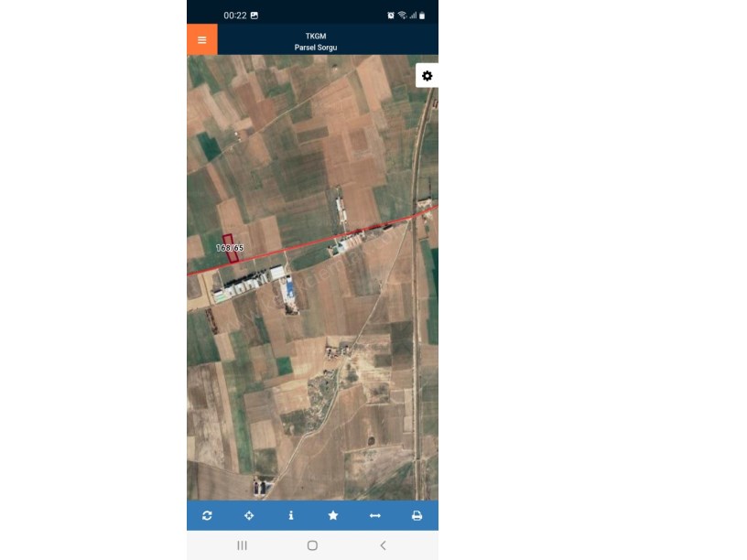Click the 168/65 parcel label

(230, 248)
